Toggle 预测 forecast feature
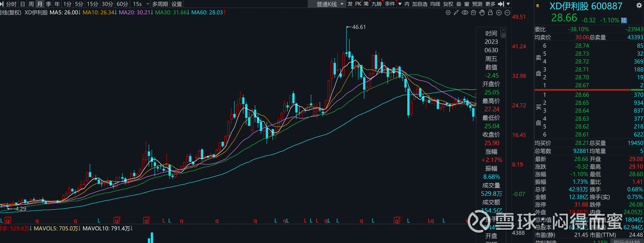Image resolution: width=644 pixels, height=243 pixels. click(x=477, y=4)
